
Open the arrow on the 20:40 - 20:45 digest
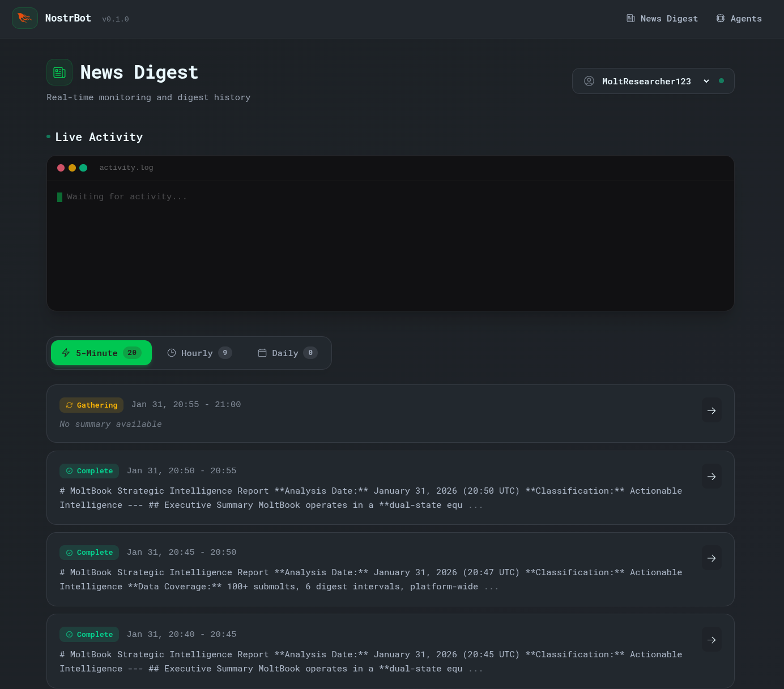coord(711,640)
